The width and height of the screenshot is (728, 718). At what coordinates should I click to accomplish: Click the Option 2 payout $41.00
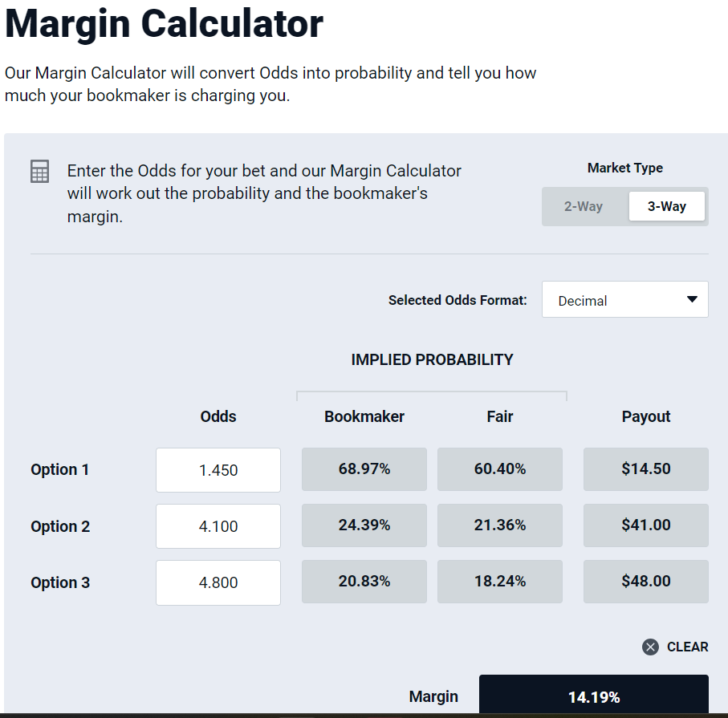[x=645, y=525]
